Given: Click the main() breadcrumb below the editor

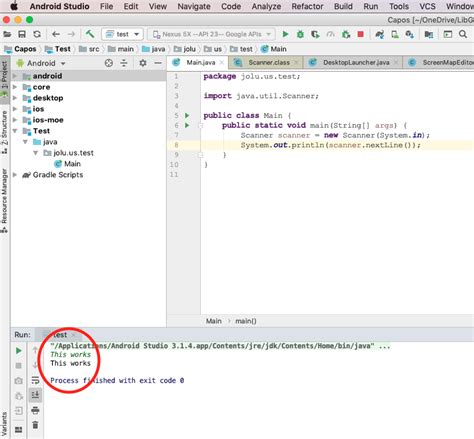Looking at the screenshot, I should click(246, 321).
